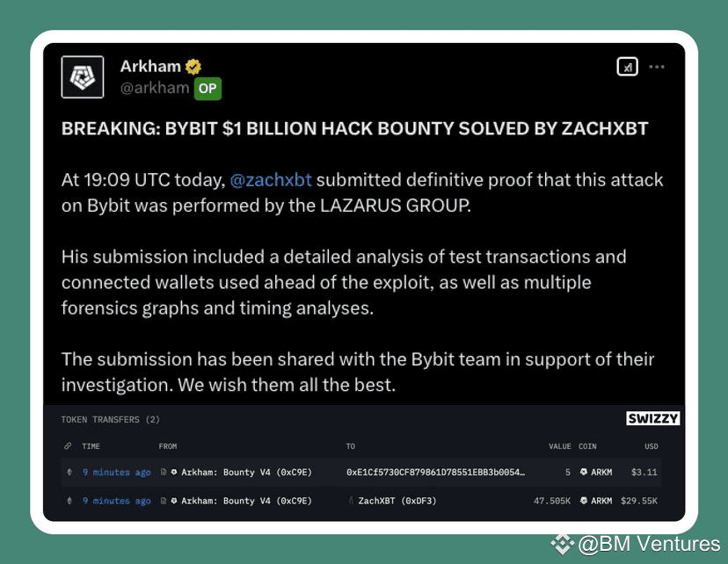Click the contract icon before Arkham Bounty in second row
728x564 pixels.
click(x=163, y=501)
